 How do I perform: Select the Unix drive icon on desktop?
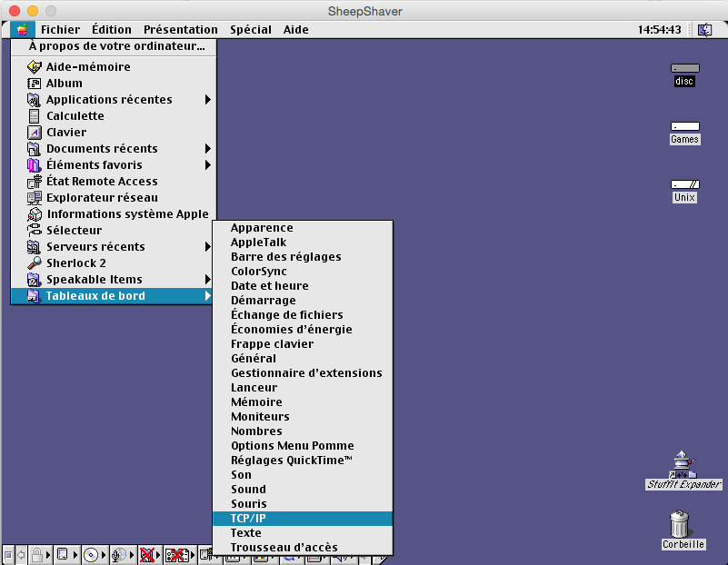(x=684, y=184)
